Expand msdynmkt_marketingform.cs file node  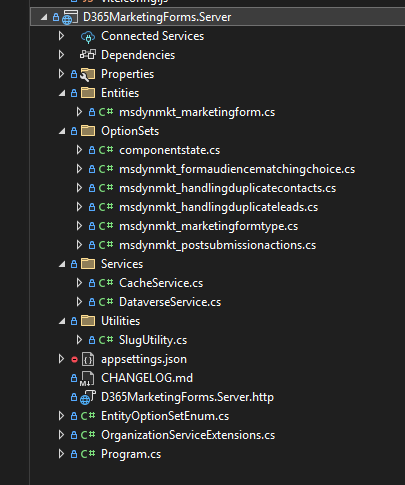(x=79, y=112)
